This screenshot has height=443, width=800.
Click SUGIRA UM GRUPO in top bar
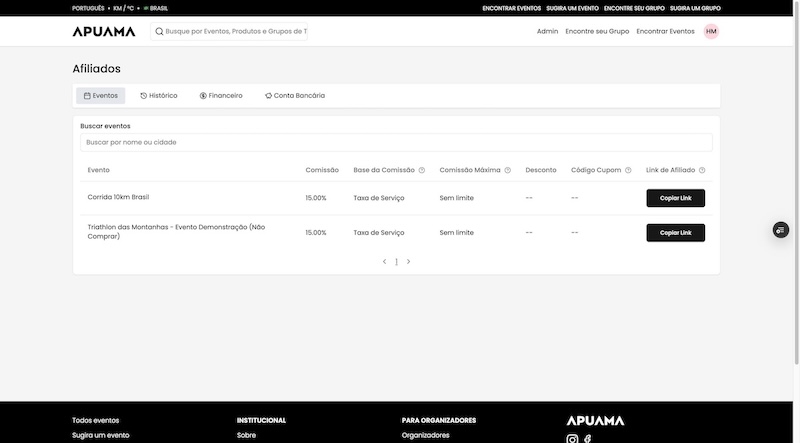(695, 8)
